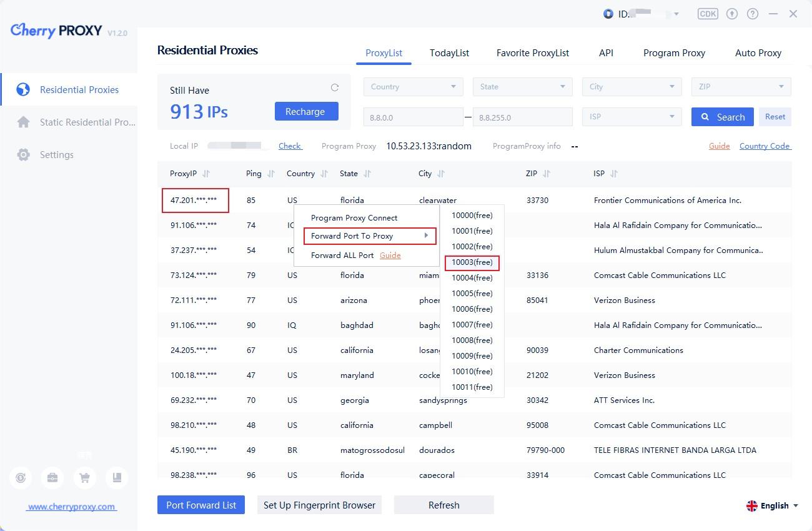Image resolution: width=812 pixels, height=531 pixels.
Task: Open the Country Code link
Action: click(x=765, y=146)
